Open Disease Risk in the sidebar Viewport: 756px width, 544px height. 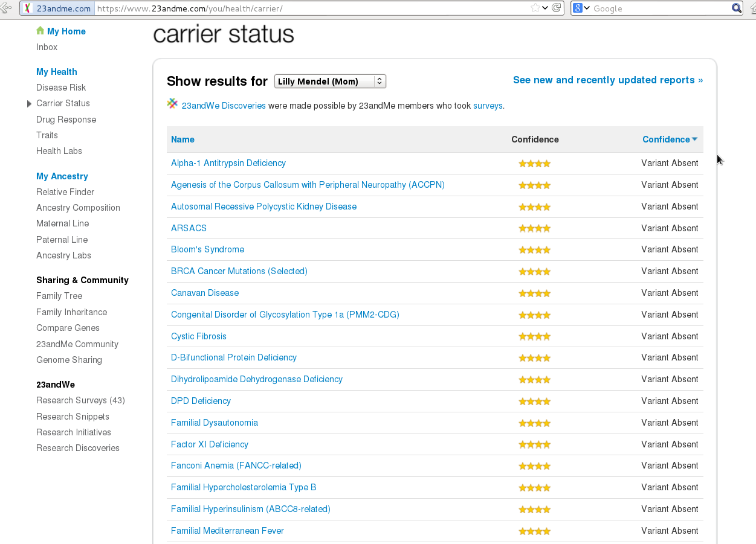tap(61, 88)
